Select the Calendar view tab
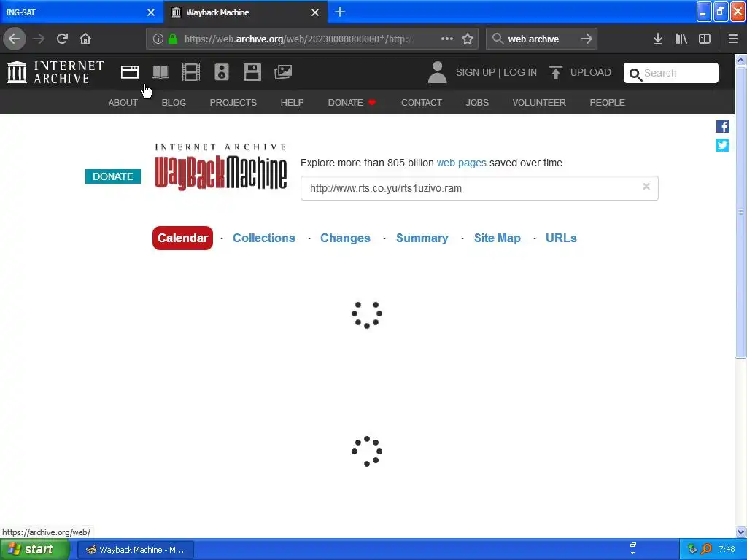The height and width of the screenshot is (560, 747). (182, 238)
